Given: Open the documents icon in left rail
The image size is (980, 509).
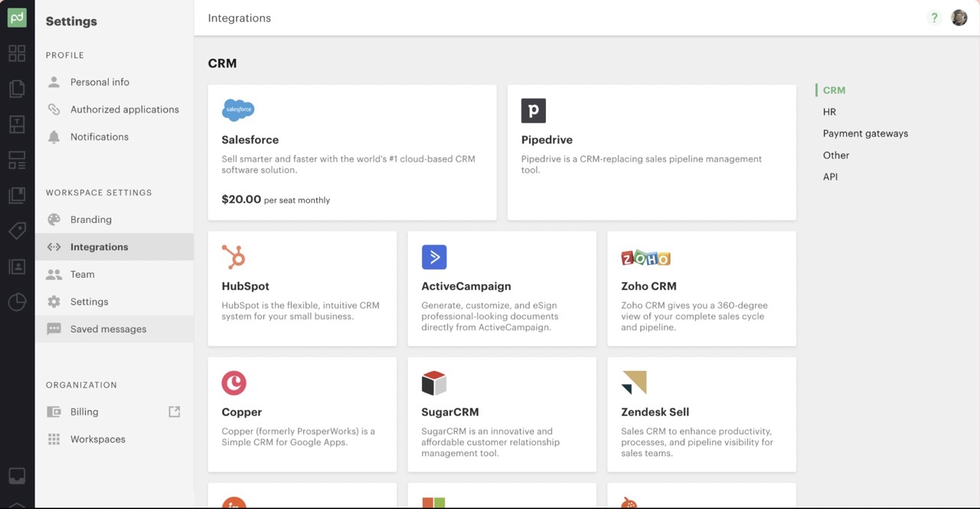Looking at the screenshot, I should (x=17, y=89).
